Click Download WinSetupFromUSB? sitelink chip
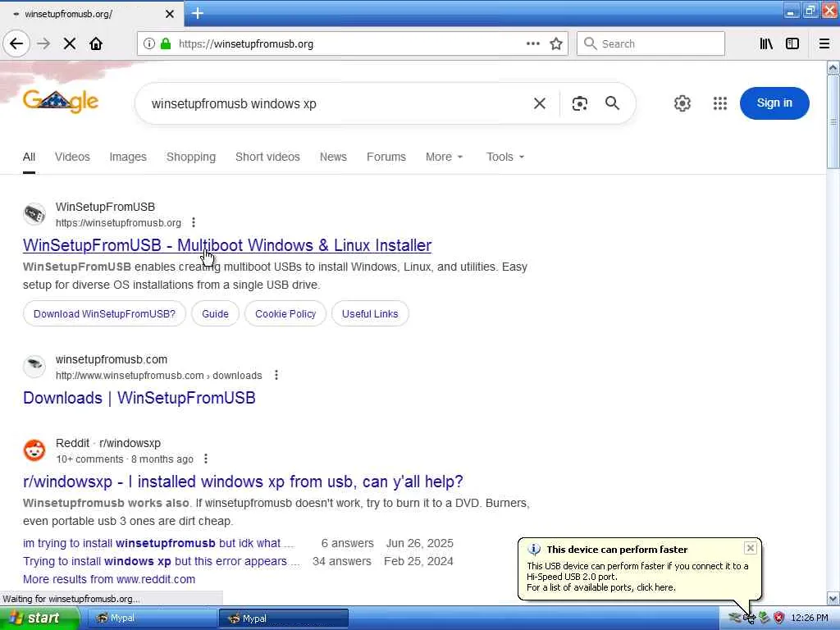840x630 pixels. pyautogui.click(x=104, y=314)
